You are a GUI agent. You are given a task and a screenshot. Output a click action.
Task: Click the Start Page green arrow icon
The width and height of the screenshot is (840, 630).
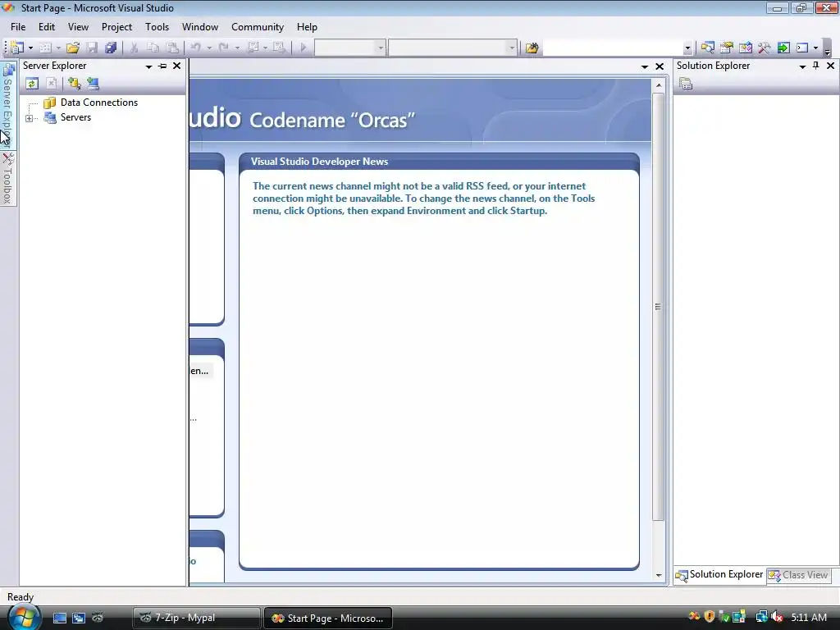point(783,48)
